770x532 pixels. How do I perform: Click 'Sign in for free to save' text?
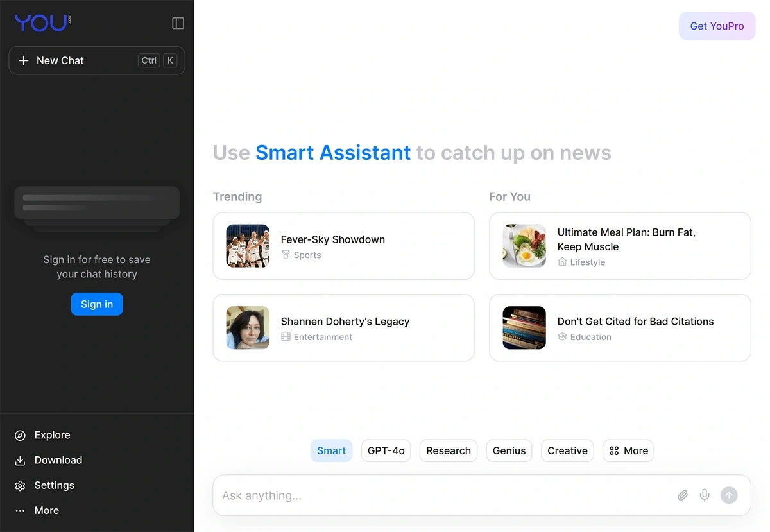pyautogui.click(x=97, y=260)
